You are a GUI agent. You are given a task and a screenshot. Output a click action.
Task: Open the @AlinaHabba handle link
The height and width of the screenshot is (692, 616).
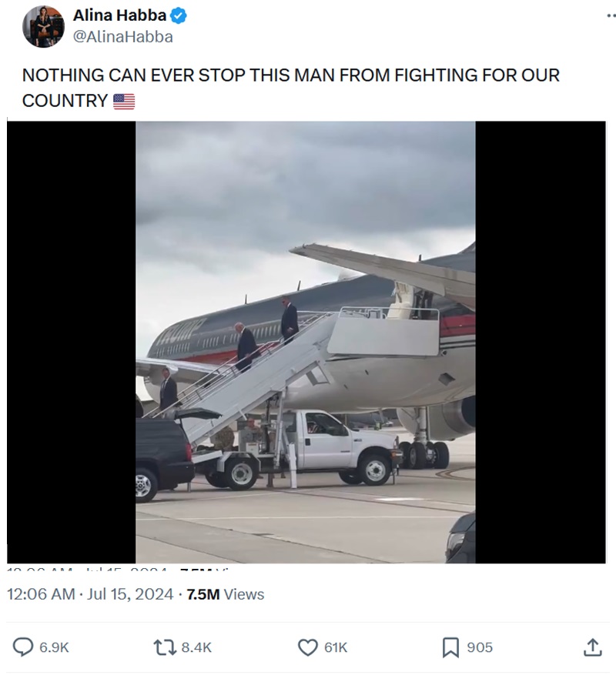click(122, 37)
